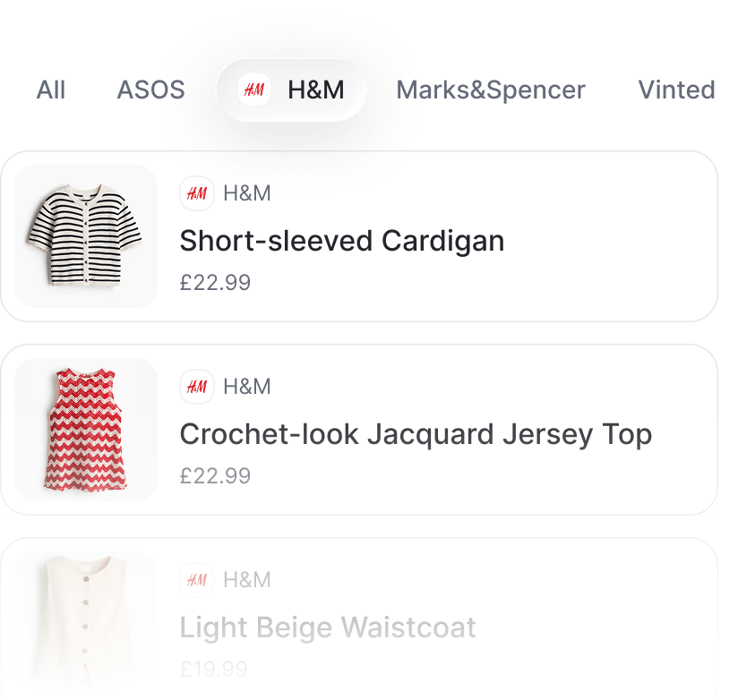Screen dimensions: 738x700
Task: Select the All tab
Action: coord(51,90)
